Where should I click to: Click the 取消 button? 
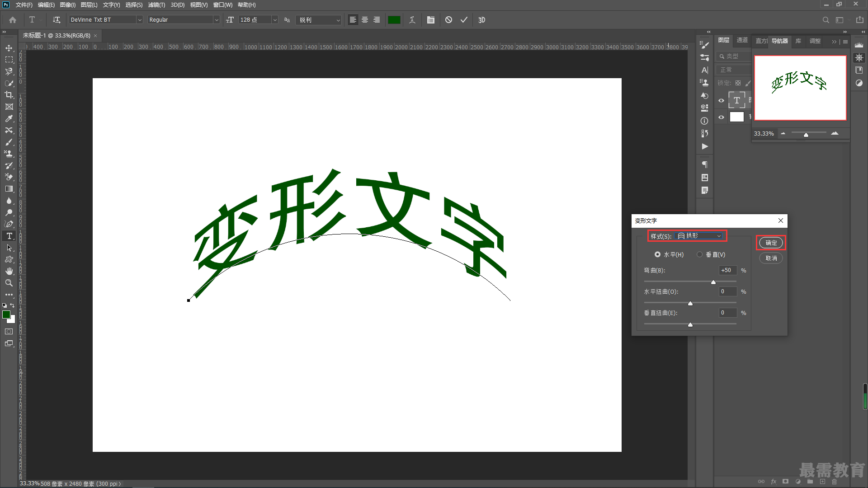pos(771,258)
